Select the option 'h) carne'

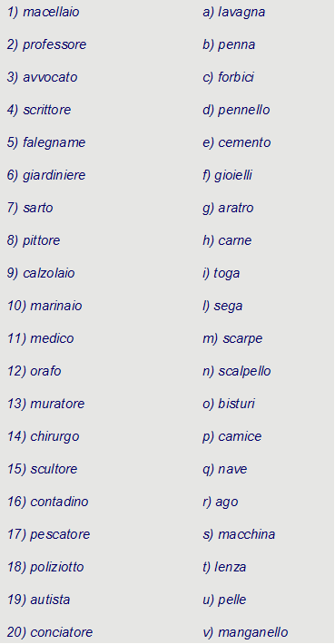coord(226,240)
